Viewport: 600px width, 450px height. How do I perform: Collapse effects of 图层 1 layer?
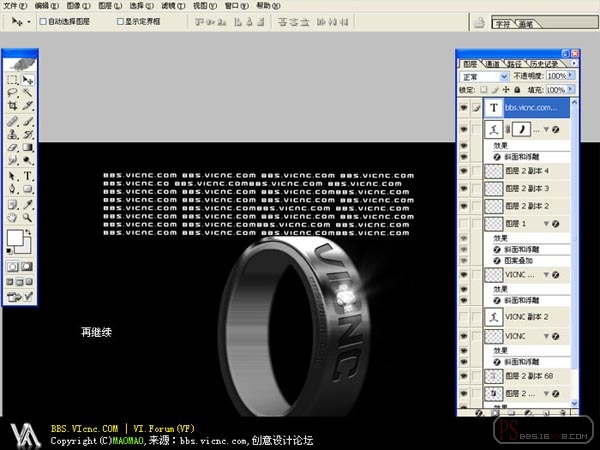[x=546, y=223]
